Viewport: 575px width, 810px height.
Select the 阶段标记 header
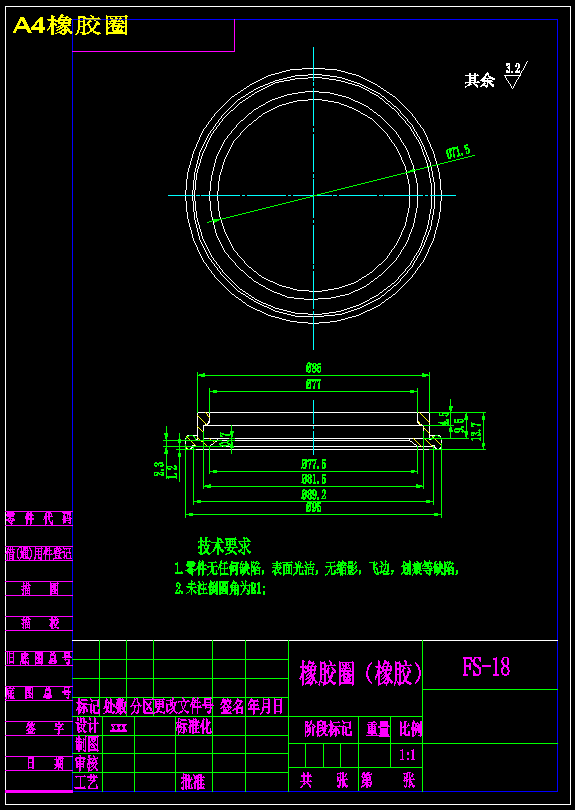[x=328, y=729]
